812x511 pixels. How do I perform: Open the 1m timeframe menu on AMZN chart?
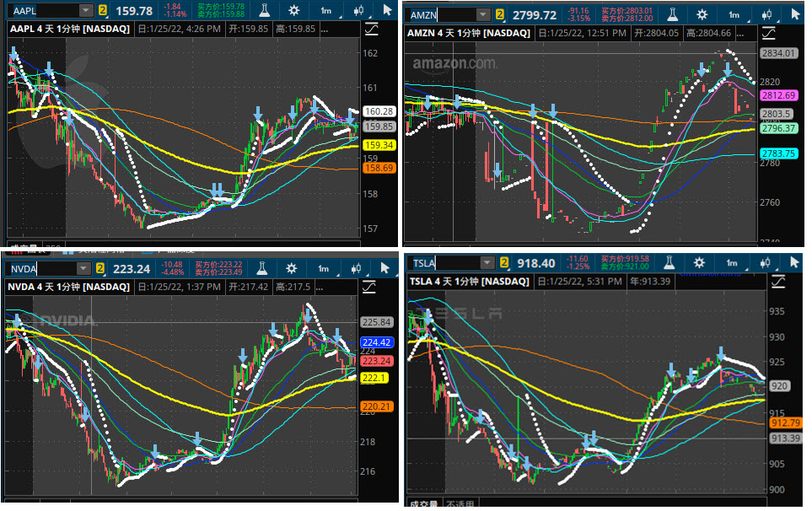click(x=734, y=14)
